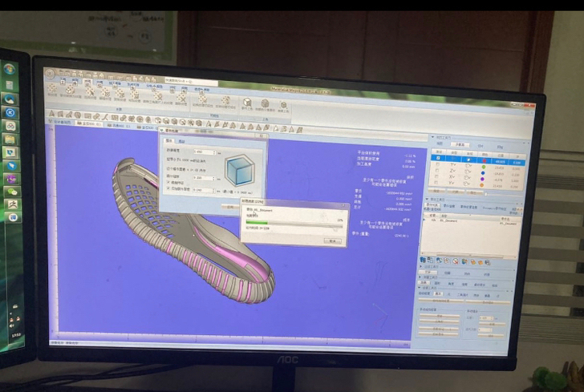Uncheck the selected first row in section table
This screenshot has width=584, height=392.
coord(438,158)
